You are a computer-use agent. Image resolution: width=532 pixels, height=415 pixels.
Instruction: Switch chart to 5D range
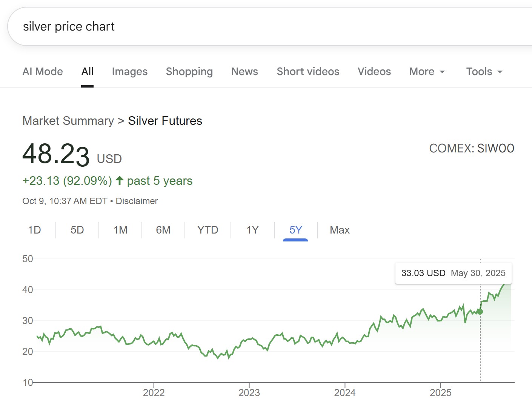click(x=77, y=230)
